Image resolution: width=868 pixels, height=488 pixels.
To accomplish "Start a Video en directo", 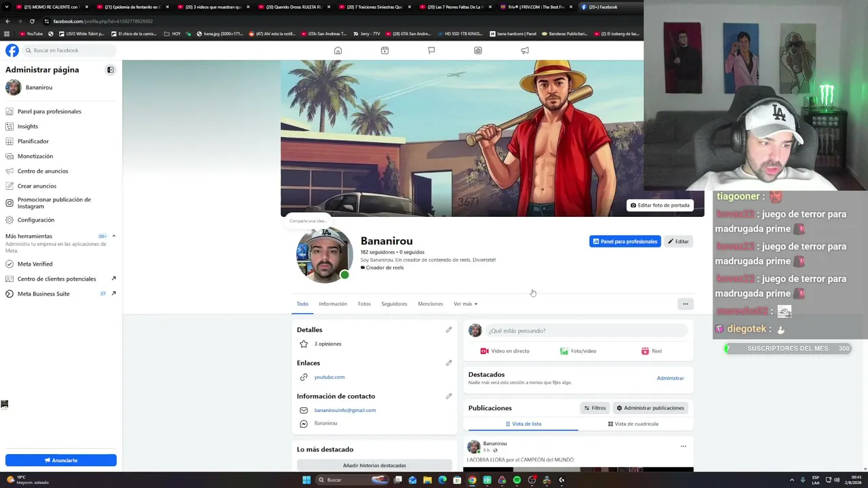I will (x=505, y=351).
